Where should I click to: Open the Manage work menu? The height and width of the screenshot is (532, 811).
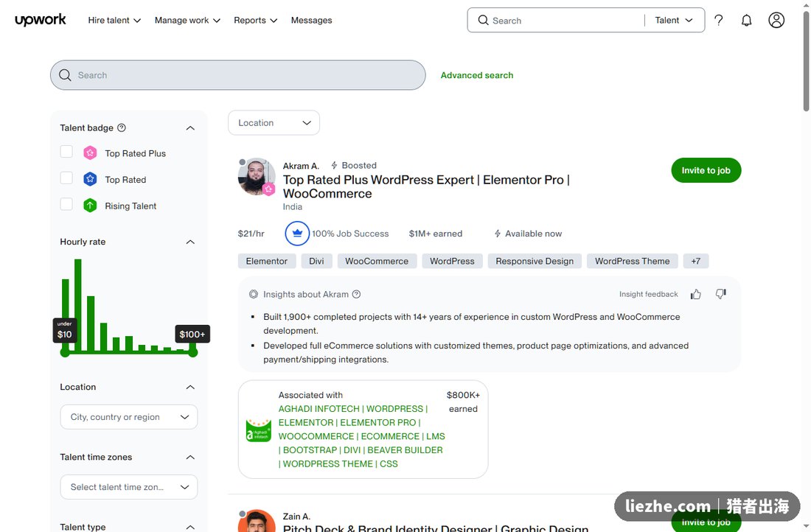point(187,20)
